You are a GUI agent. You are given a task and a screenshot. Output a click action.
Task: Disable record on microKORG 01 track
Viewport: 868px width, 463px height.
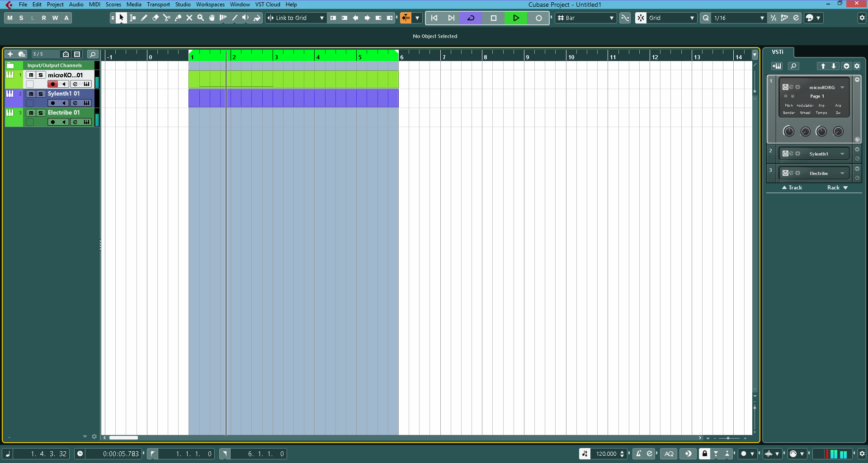pyautogui.click(x=53, y=84)
